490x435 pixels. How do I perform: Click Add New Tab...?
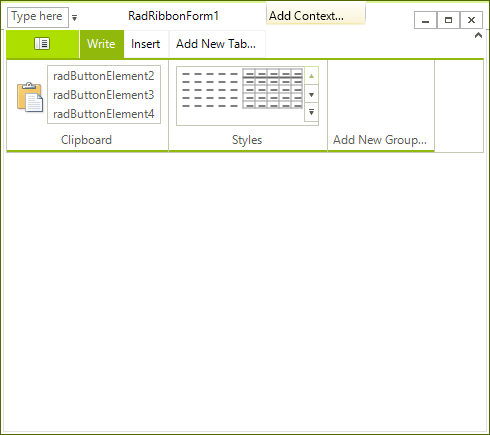tap(216, 44)
